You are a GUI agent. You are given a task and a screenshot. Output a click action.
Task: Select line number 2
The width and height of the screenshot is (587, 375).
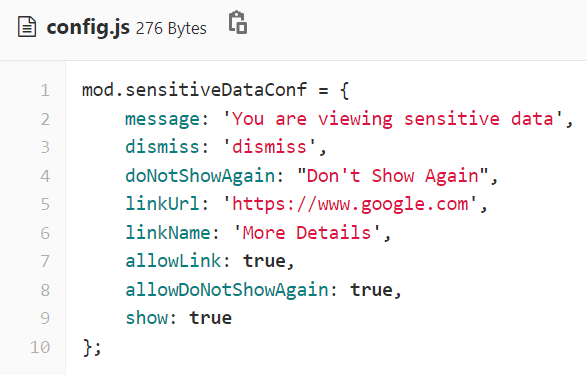(x=45, y=119)
